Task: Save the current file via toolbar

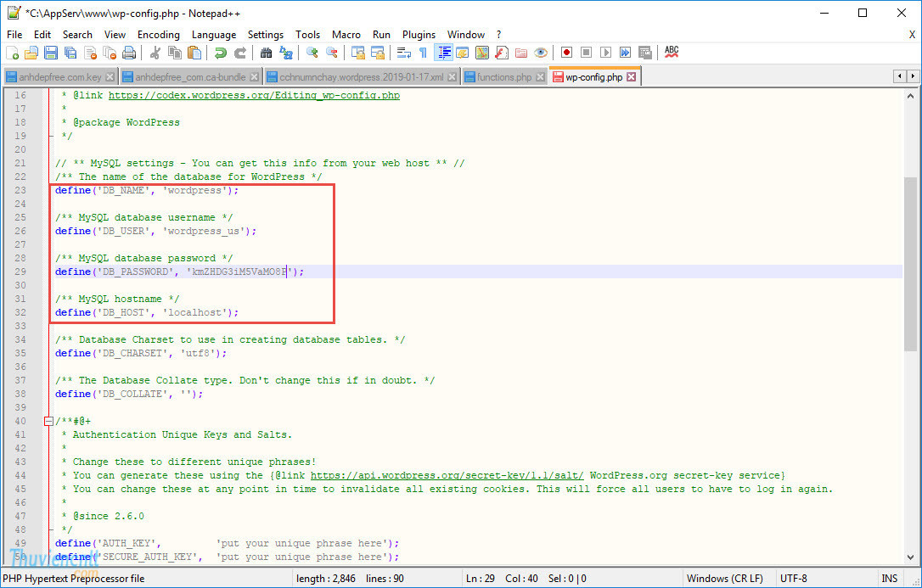Action: click(51, 53)
